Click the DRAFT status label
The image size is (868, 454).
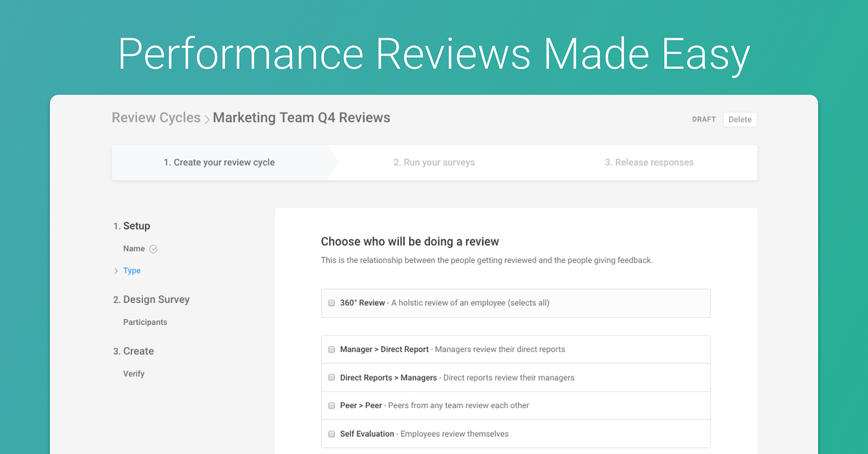pos(704,119)
